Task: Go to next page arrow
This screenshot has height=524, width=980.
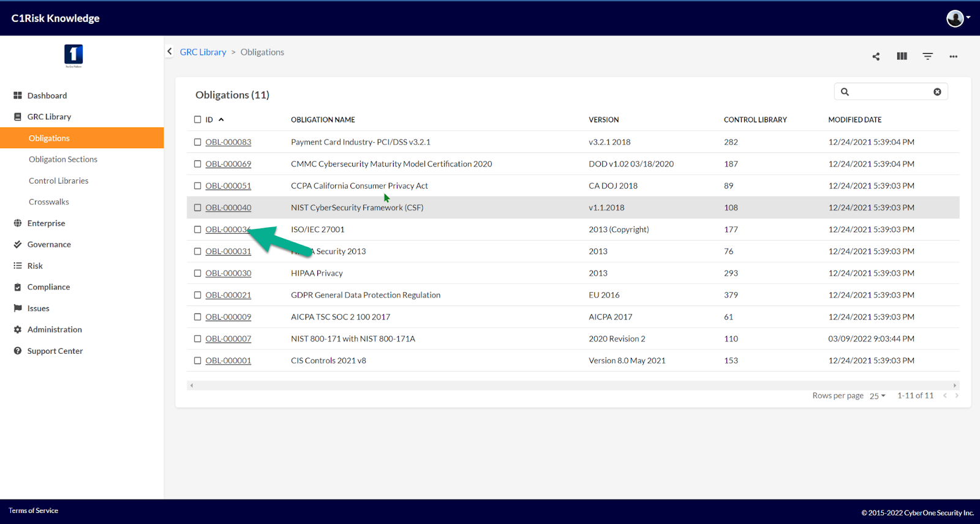Action: (x=957, y=395)
